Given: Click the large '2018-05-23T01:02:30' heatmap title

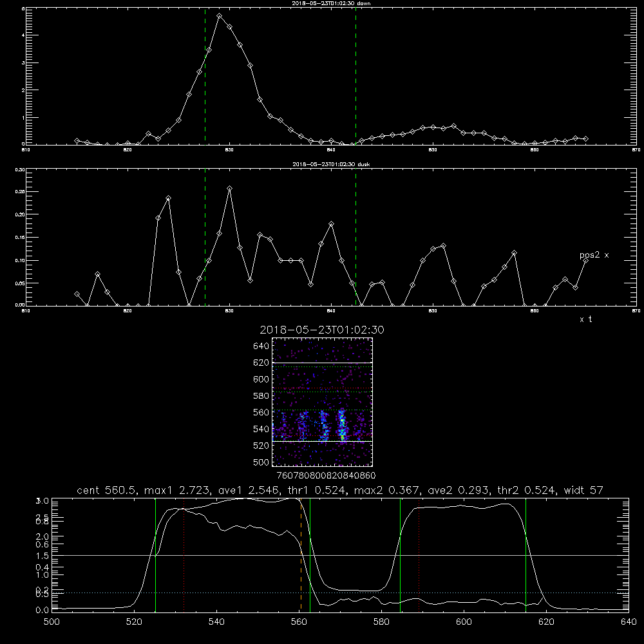Looking at the screenshot, I should pos(322,330).
